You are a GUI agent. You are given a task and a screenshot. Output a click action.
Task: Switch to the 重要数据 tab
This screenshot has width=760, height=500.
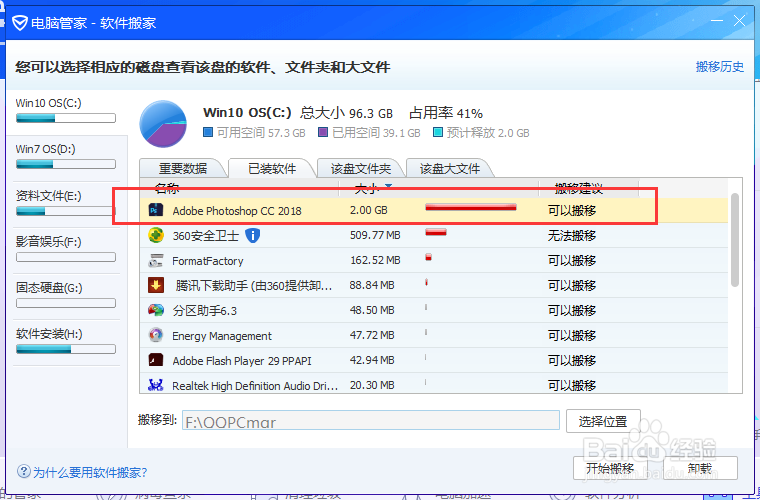[x=183, y=168]
